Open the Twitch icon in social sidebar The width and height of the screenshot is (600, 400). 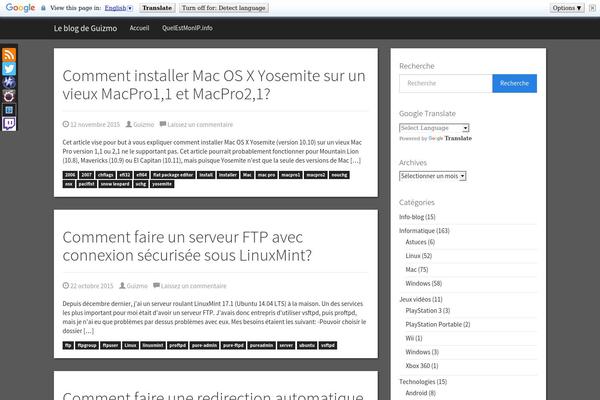point(9,124)
